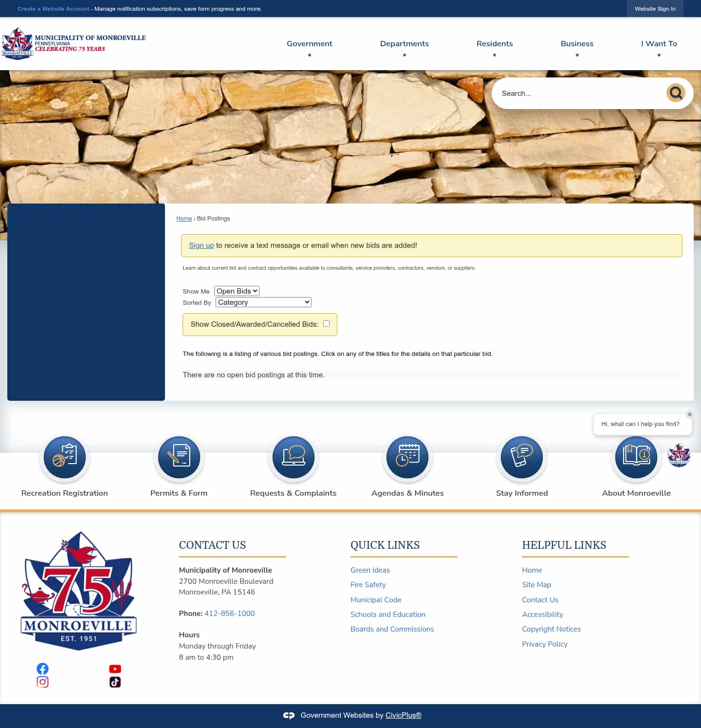Open the YouTube channel icon

click(x=115, y=669)
